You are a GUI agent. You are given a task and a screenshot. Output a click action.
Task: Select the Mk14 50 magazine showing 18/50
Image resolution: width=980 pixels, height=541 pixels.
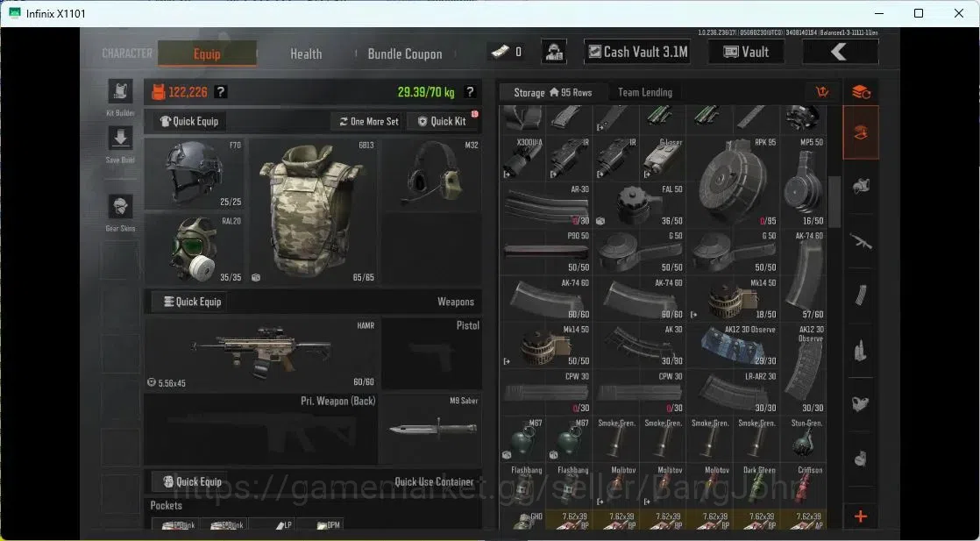tap(733, 298)
